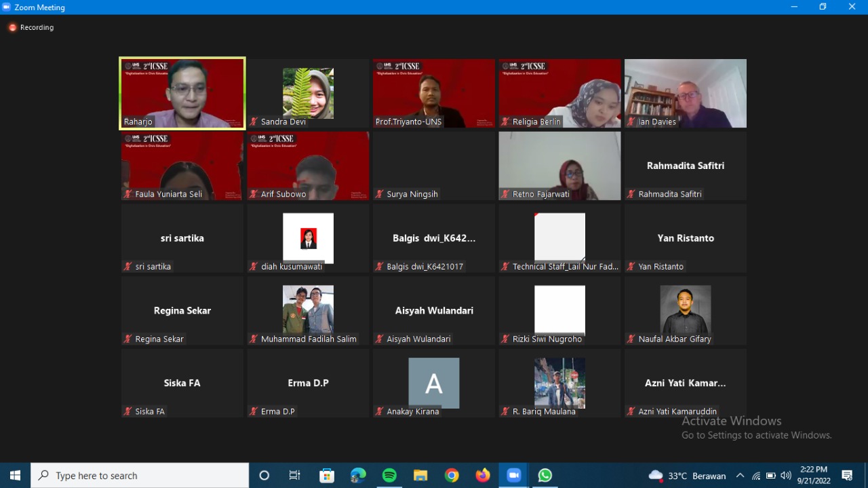Open the Windows Start menu

tap(15, 476)
